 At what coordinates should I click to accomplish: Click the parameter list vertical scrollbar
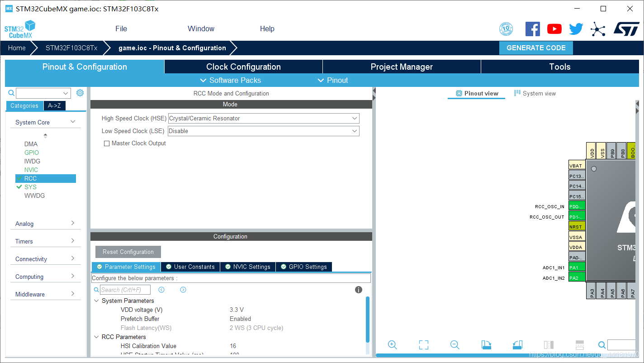click(368, 320)
